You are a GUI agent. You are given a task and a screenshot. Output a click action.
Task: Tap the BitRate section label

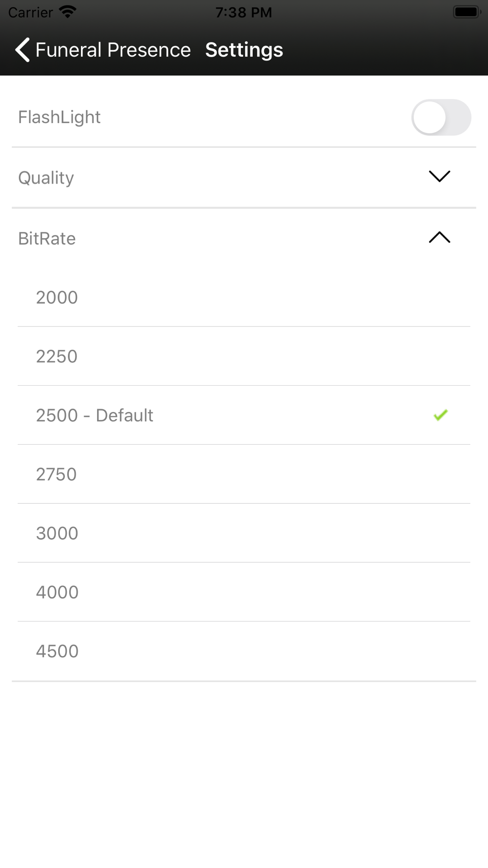coord(47,238)
